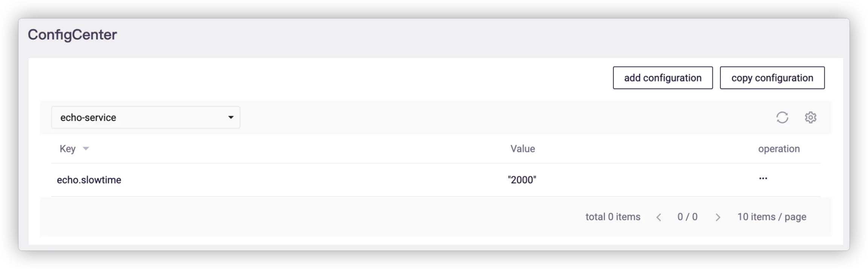
Task: Click the 0 / 0 page indicator
Action: [x=687, y=217]
